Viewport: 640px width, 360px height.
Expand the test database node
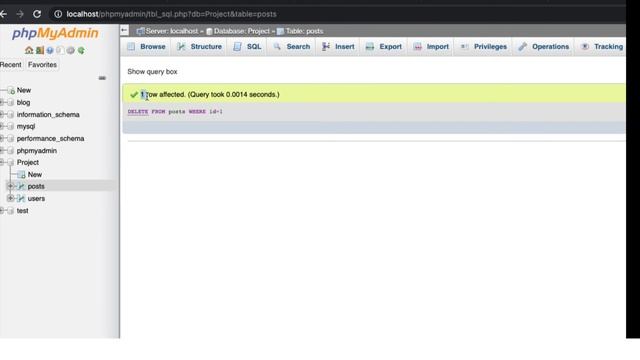pos(2,211)
